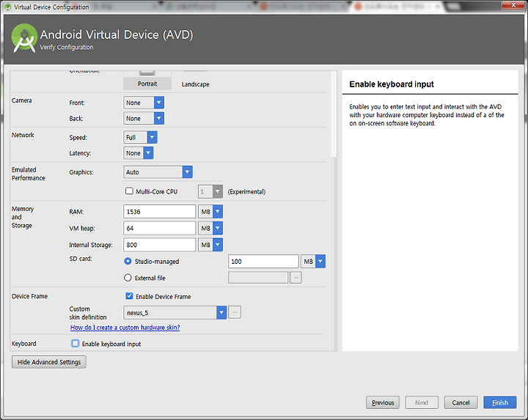Open the custom skin definition dropdown
528x420 pixels.
click(175, 313)
